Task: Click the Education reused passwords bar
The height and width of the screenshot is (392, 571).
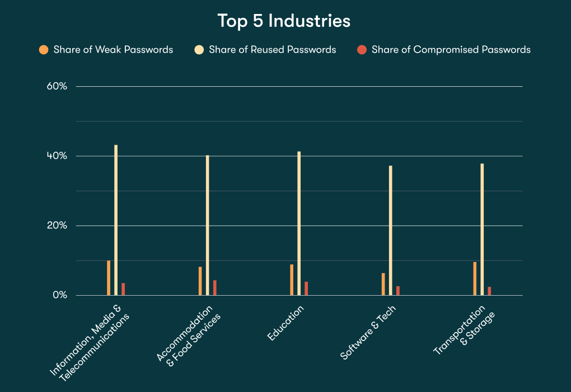Action: click(299, 224)
